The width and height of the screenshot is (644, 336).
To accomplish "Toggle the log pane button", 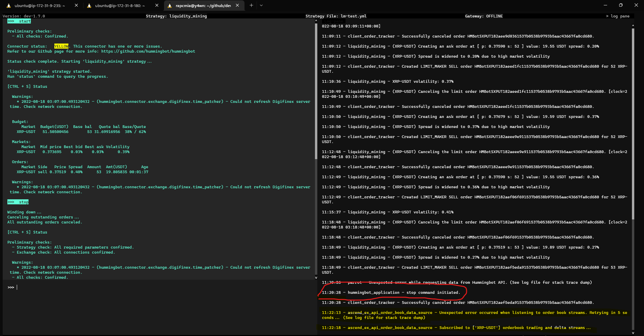I will [x=618, y=16].
